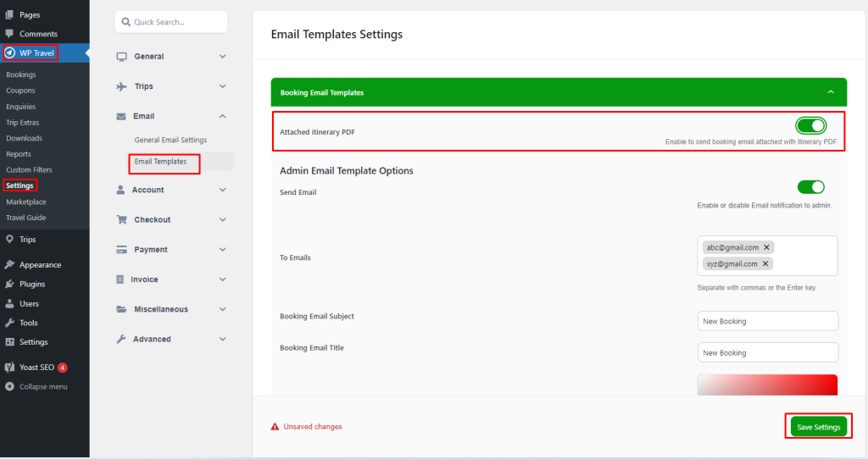The width and height of the screenshot is (868, 459).
Task: Click the Yoast SEO icon
Action: 9,368
